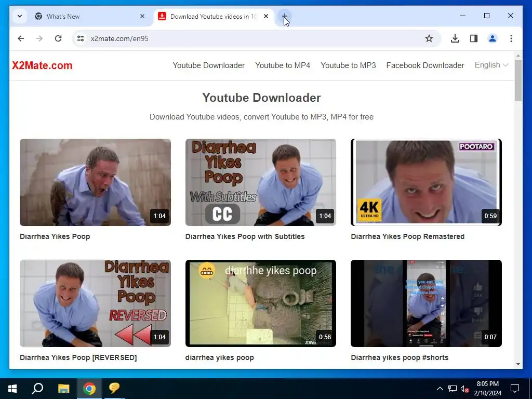Click title Diarrhea Yikes Poop Remastered

[407, 236]
